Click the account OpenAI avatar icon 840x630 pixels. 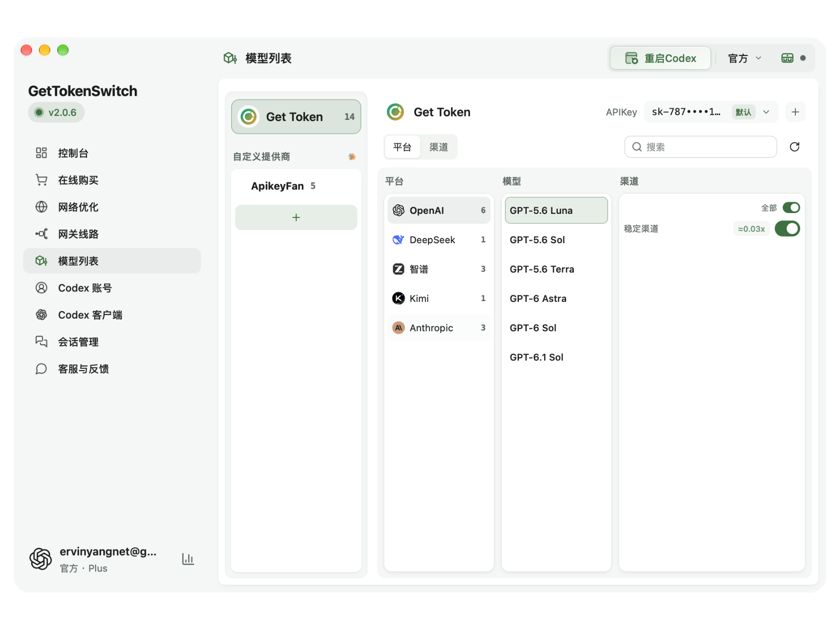pos(41,559)
